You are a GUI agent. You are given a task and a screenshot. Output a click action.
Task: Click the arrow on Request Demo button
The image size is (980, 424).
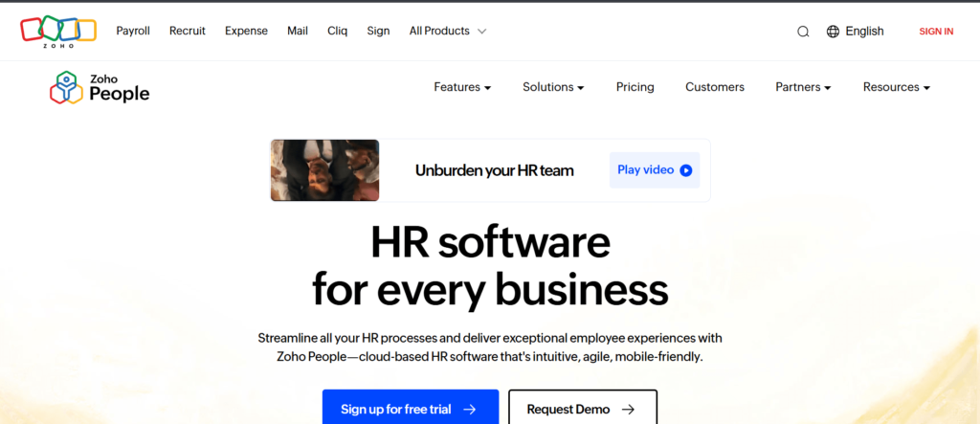coord(628,410)
